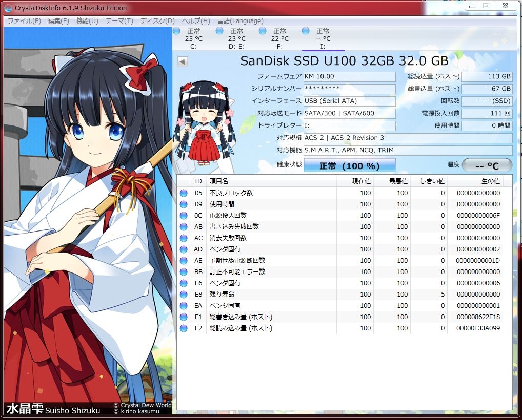522x420 pixels.
Task: Click the 正常 (100 %) health status button
Action: (x=350, y=165)
